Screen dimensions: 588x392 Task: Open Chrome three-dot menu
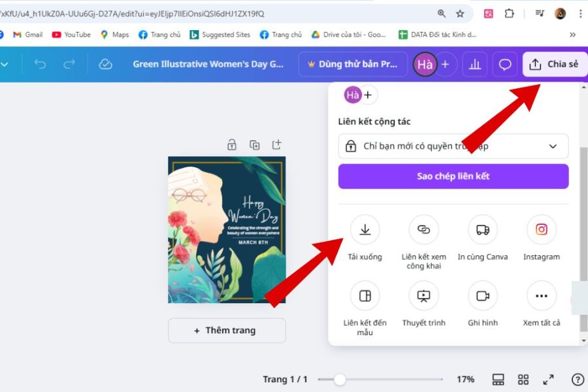(x=581, y=13)
